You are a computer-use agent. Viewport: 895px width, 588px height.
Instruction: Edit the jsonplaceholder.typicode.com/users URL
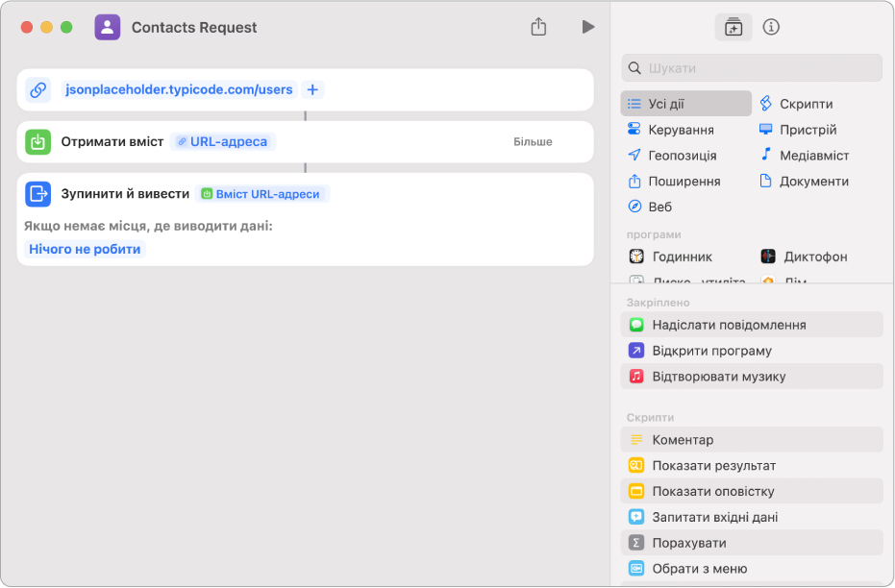[179, 89]
